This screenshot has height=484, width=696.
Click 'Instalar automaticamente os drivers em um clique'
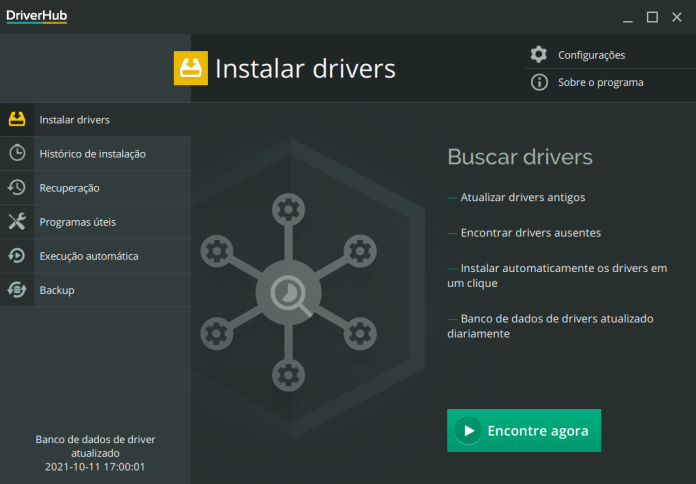coord(557,276)
